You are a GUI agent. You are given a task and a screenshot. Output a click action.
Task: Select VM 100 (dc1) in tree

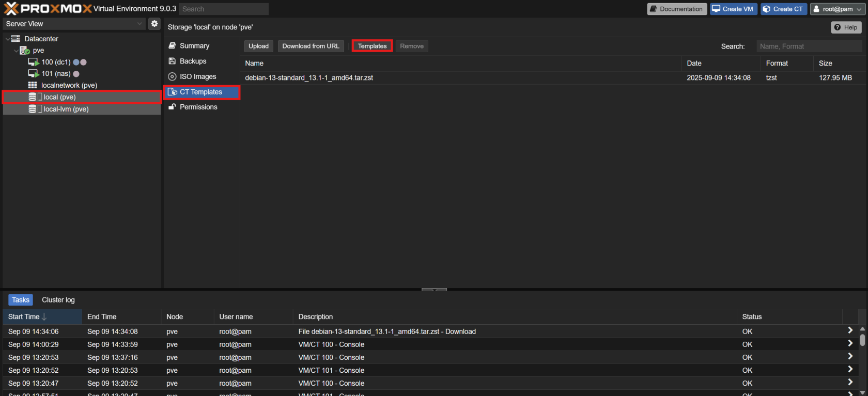tap(55, 62)
